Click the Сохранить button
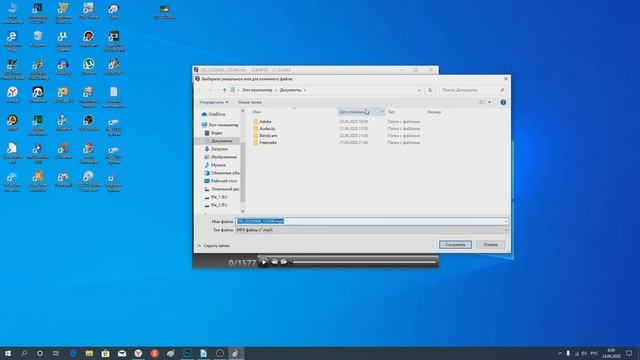This screenshot has width=640, height=360. pos(455,244)
